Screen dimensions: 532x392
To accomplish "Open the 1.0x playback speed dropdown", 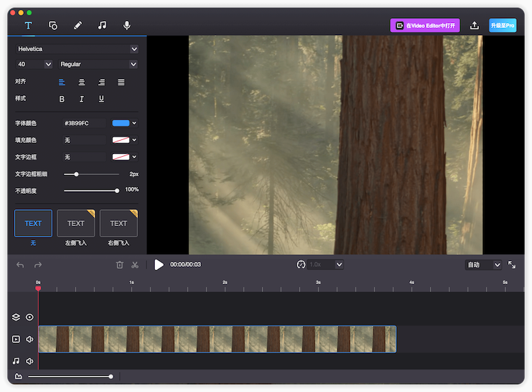I will point(325,265).
